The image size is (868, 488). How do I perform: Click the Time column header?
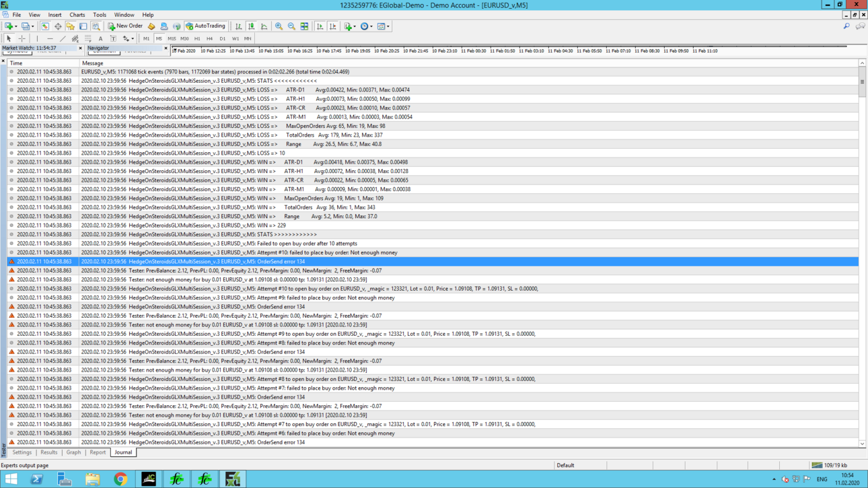[42, 63]
